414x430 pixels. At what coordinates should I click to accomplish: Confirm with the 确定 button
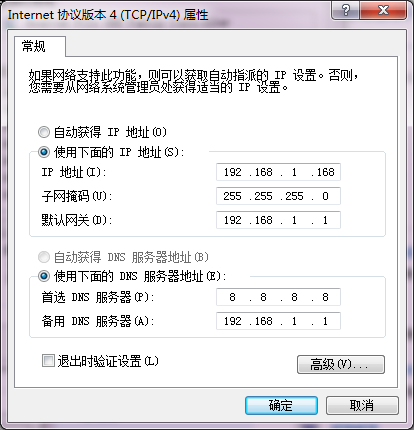point(281,405)
